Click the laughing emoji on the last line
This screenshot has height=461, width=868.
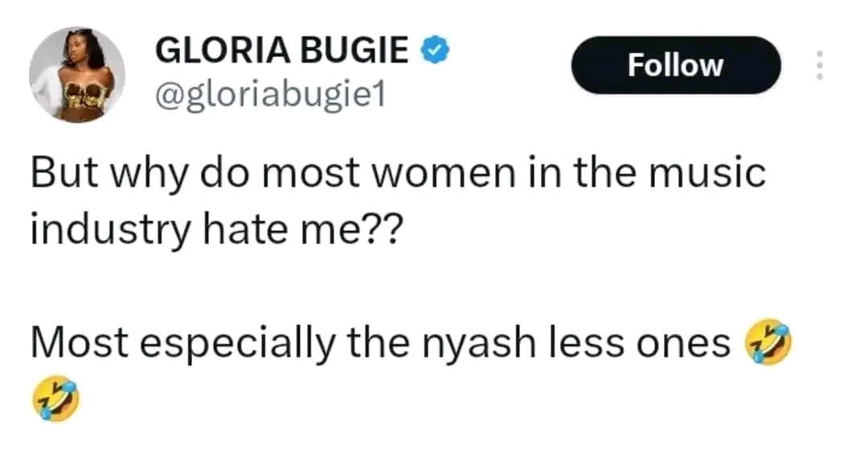click(56, 398)
